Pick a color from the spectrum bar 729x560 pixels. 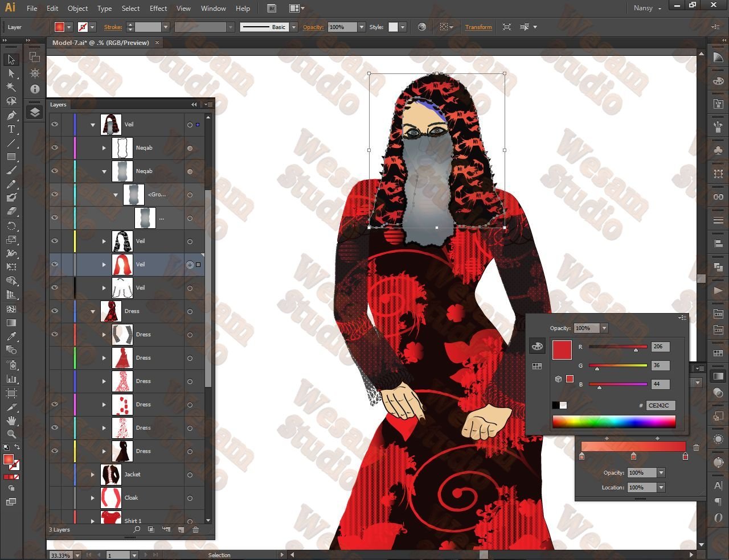click(x=614, y=422)
